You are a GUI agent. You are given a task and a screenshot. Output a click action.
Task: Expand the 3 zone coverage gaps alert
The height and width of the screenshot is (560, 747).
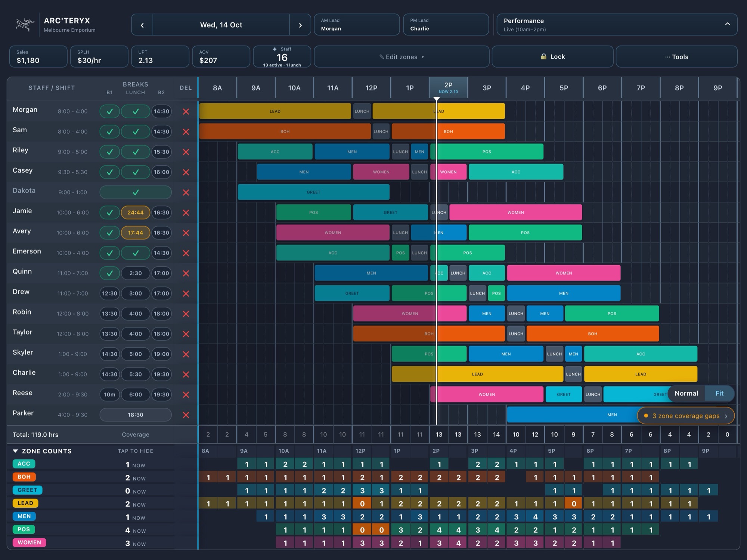pos(686,416)
